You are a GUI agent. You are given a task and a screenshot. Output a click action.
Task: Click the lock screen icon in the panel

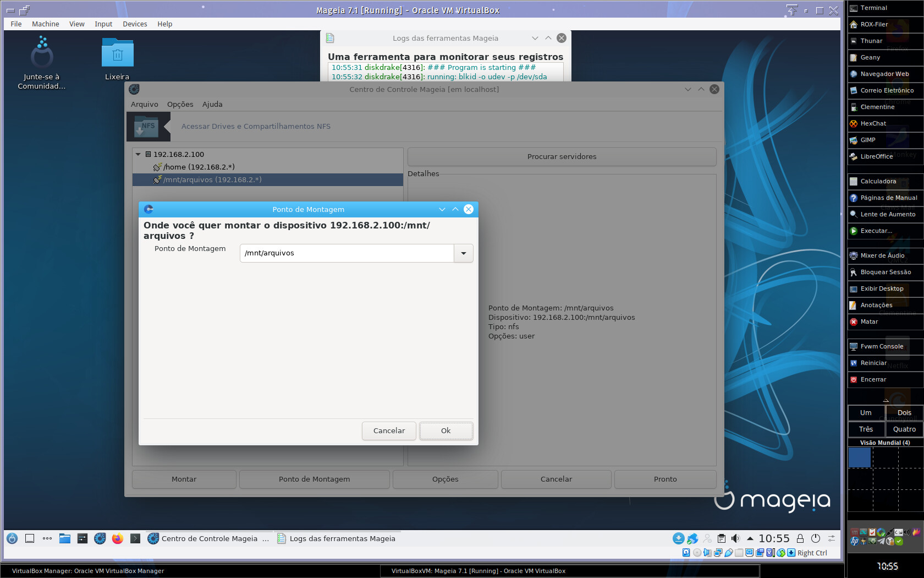pos(800,538)
